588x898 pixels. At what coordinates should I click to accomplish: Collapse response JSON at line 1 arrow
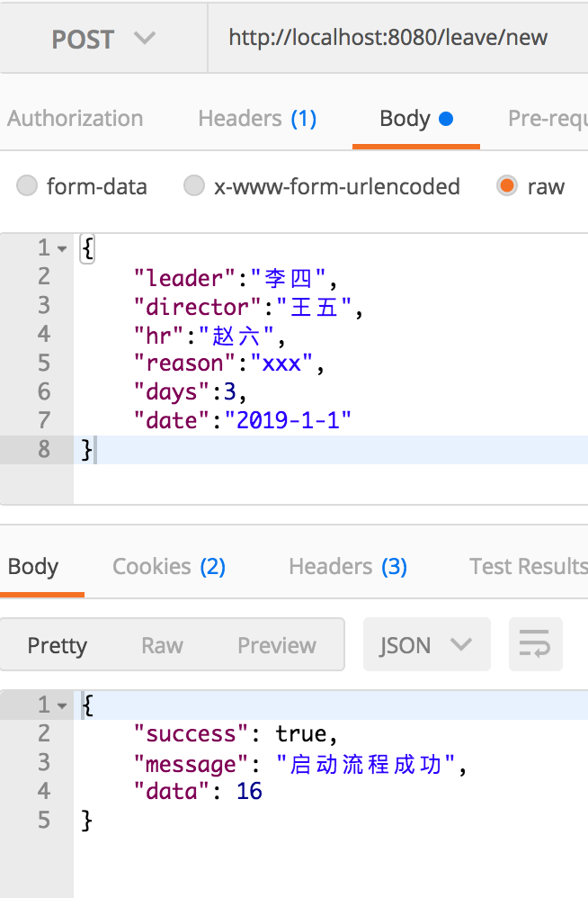(62, 706)
